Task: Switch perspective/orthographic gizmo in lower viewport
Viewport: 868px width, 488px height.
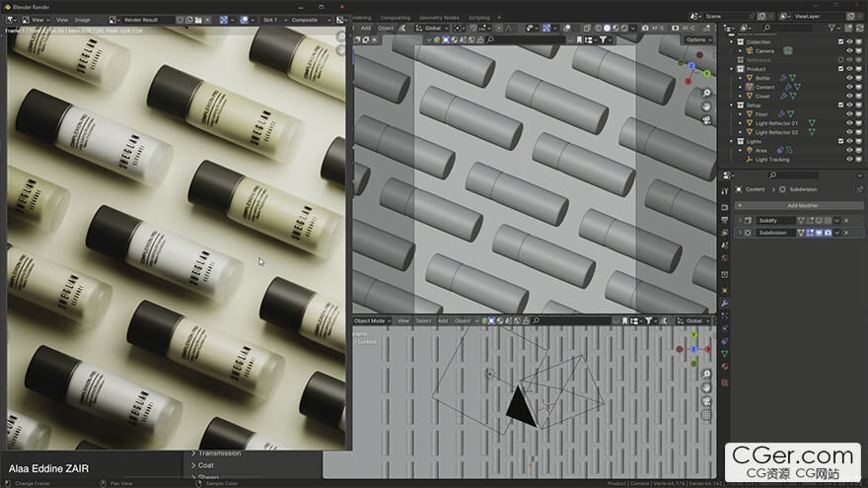Action: [x=706, y=414]
